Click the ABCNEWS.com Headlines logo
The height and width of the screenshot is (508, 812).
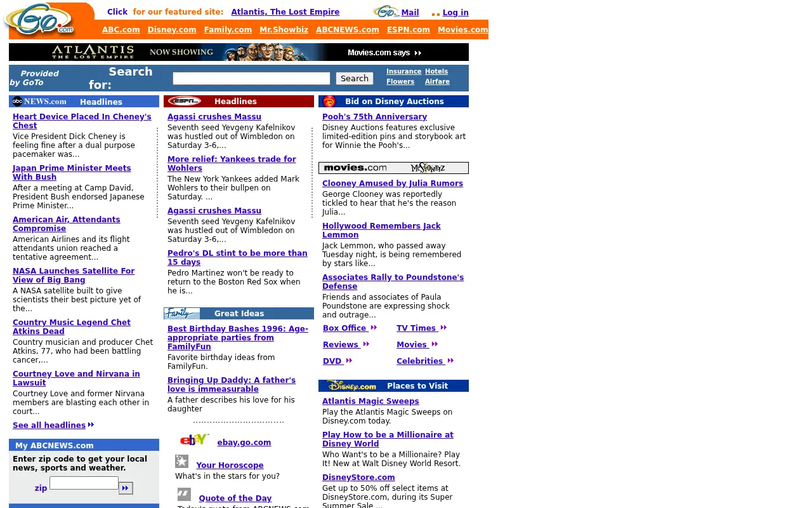[39, 102]
